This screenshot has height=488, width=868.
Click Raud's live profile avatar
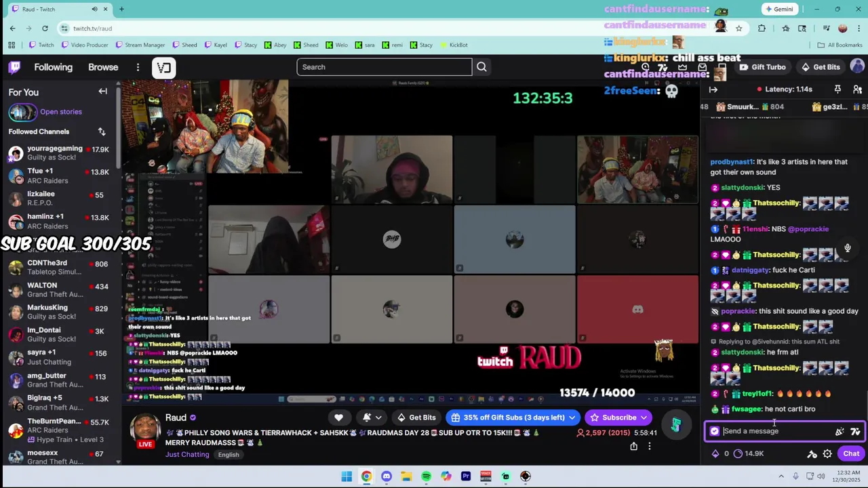[145, 430]
